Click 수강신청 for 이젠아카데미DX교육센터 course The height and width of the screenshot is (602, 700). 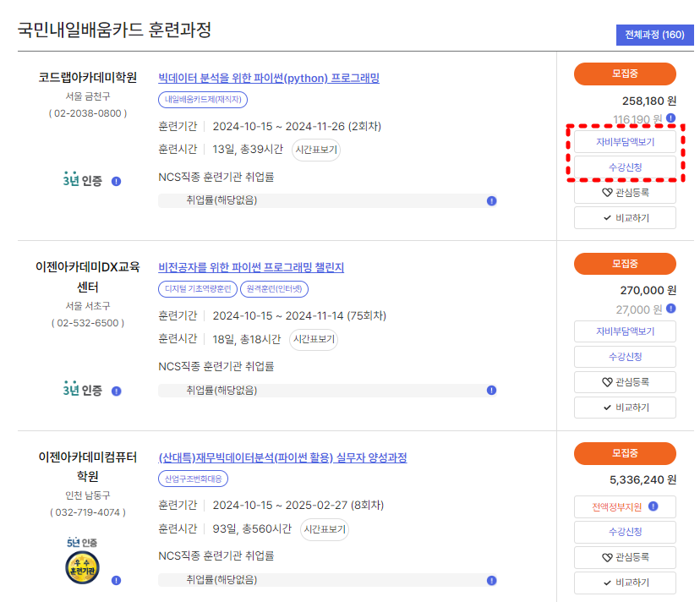(625, 357)
